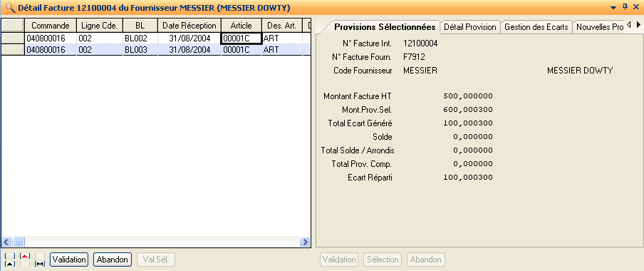The image size is (644, 271).
Task: Click the Article cell 00001C in first row
Action: (241, 39)
